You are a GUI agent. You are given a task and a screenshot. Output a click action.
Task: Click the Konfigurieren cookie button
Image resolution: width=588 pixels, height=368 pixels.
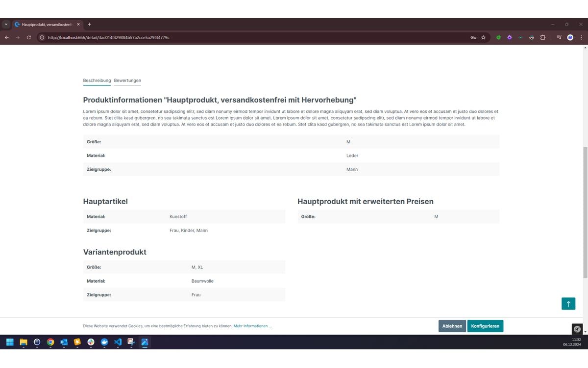(x=485, y=326)
